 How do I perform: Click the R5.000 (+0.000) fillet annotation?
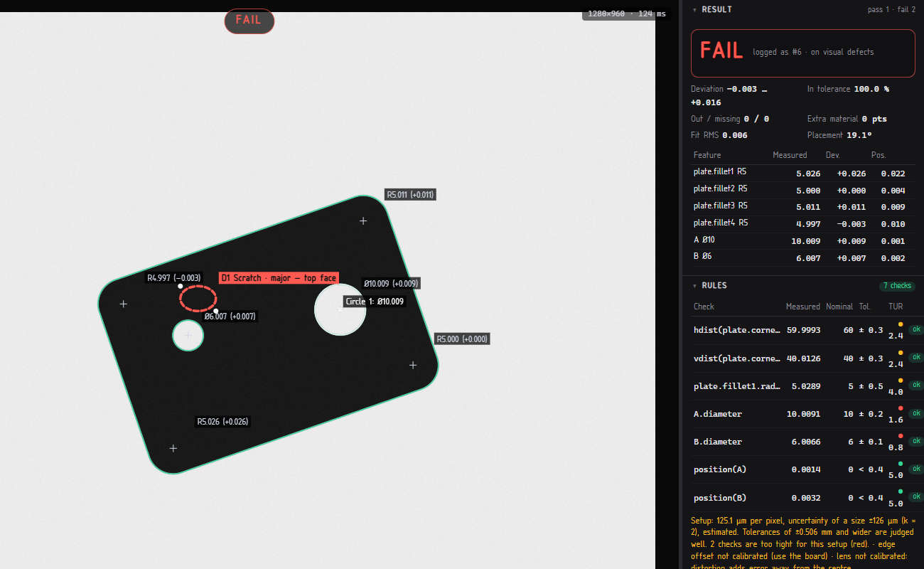click(x=462, y=339)
